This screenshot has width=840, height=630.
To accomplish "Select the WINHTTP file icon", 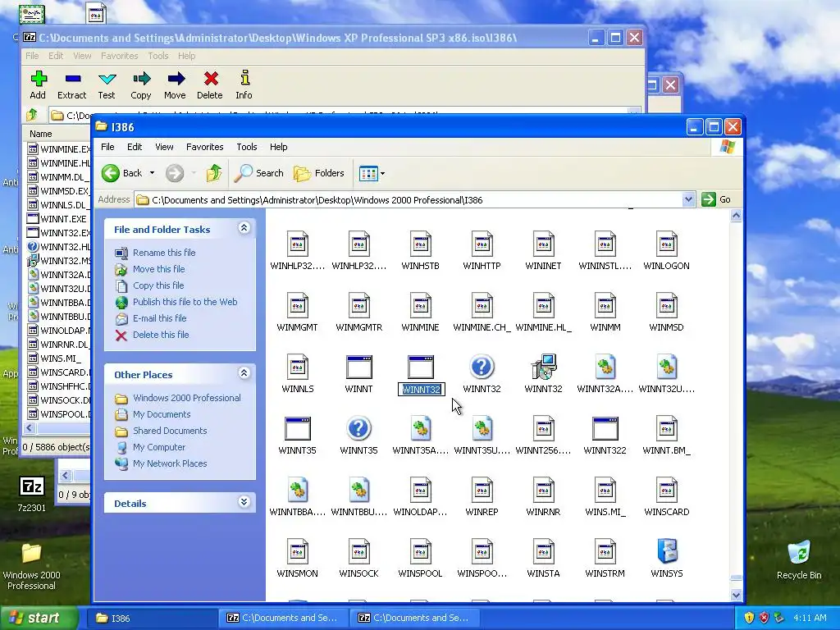I will [x=482, y=244].
